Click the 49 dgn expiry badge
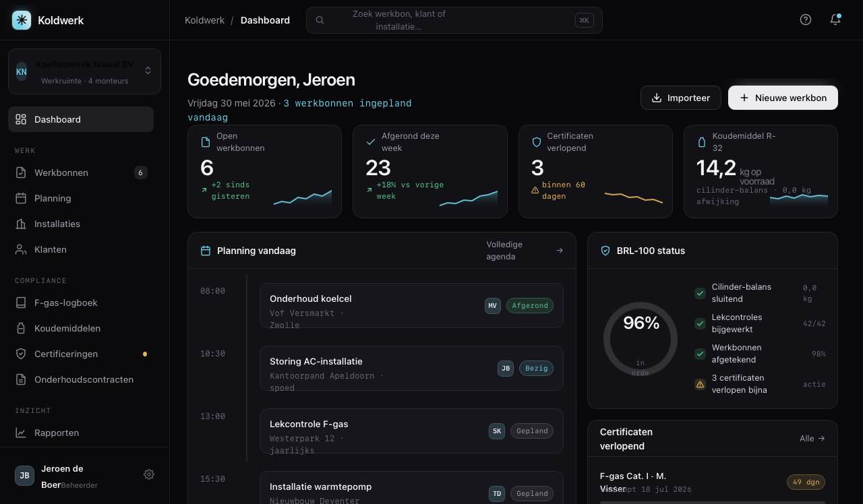This screenshot has height=504, width=863. (x=806, y=482)
